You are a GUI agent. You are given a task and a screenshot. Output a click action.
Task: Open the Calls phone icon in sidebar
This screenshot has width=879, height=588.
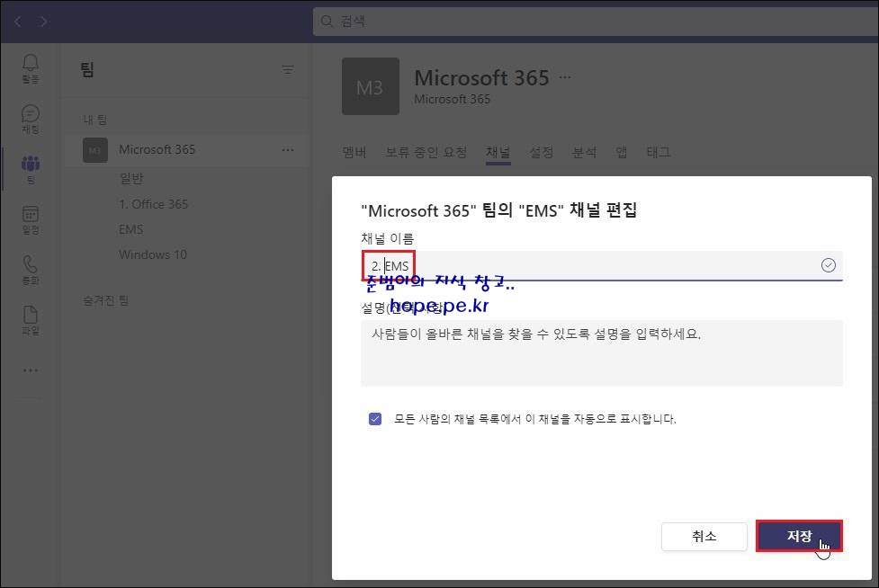click(31, 270)
